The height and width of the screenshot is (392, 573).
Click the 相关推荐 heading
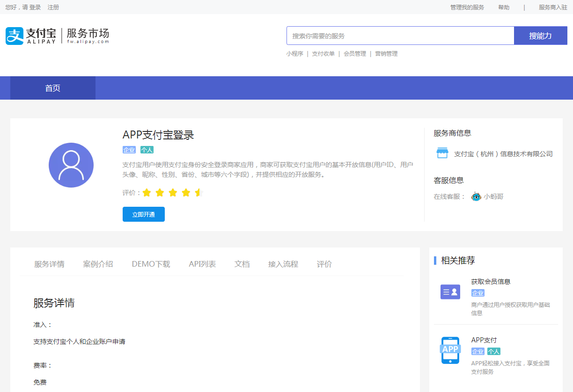point(458,261)
